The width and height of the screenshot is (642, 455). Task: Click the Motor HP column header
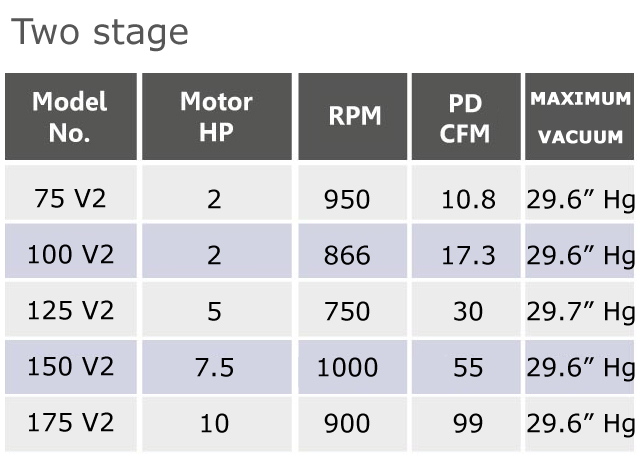(217, 117)
